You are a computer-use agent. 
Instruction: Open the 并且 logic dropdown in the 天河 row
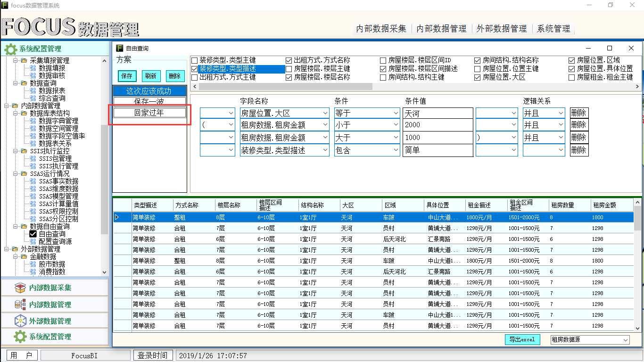pyautogui.click(x=561, y=113)
